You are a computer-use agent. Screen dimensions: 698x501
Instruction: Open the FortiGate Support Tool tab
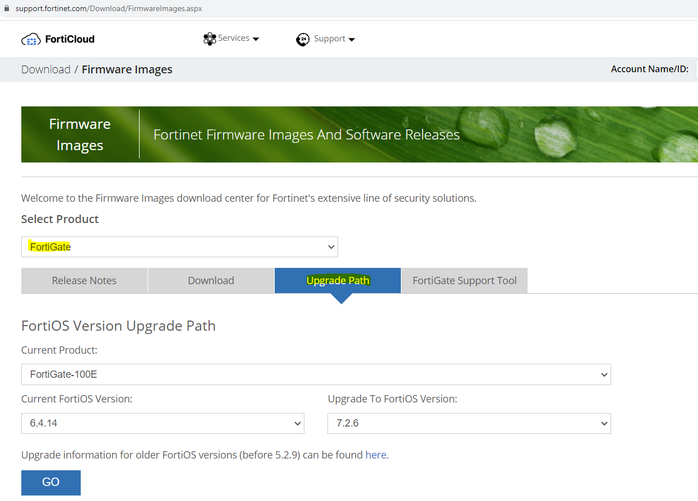[464, 281]
